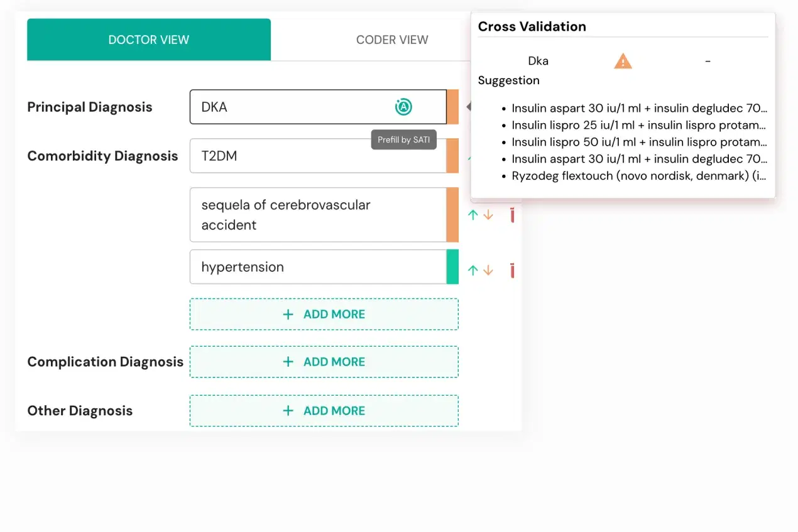The image size is (798, 532).
Task: Click the orange status bar beside T2DM
Action: [452, 156]
